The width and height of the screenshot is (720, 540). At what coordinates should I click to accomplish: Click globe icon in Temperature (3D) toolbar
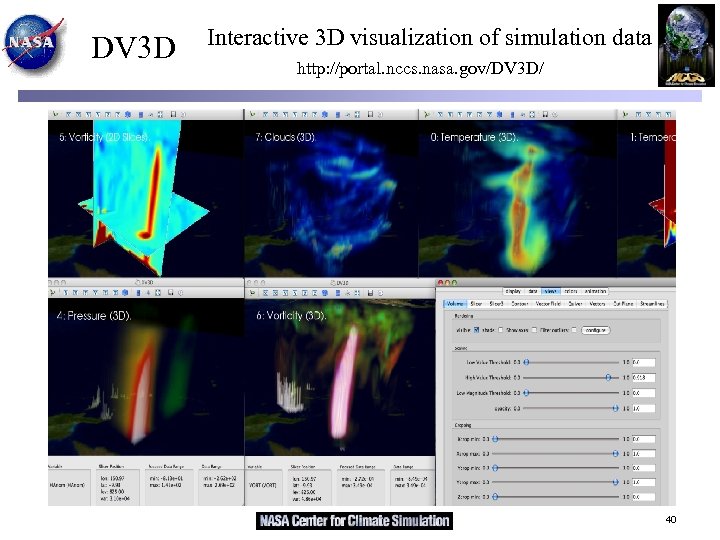pos(500,114)
